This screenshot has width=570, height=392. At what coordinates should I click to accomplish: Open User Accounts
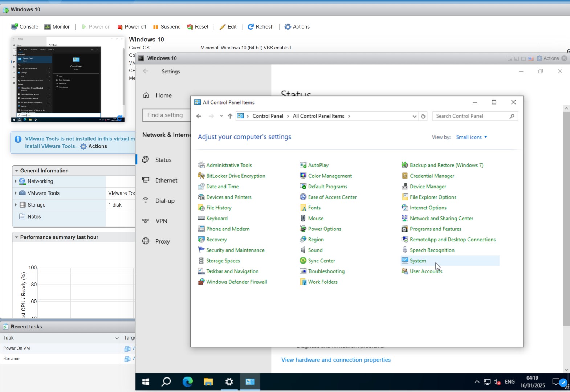(x=422, y=271)
